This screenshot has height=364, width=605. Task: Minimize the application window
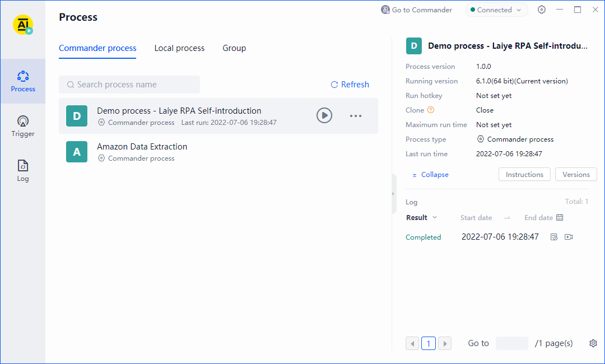tap(560, 10)
